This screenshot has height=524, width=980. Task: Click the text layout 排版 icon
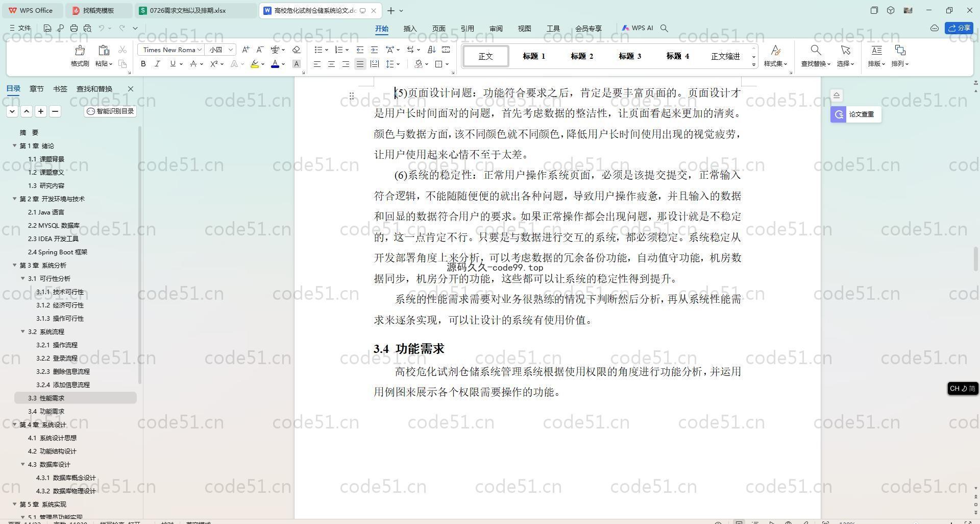[x=876, y=50]
